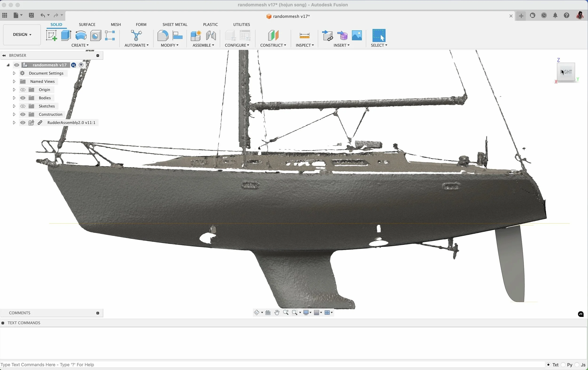Open the Automate fork icon
Image resolution: width=588 pixels, height=370 pixels.
coord(136,36)
